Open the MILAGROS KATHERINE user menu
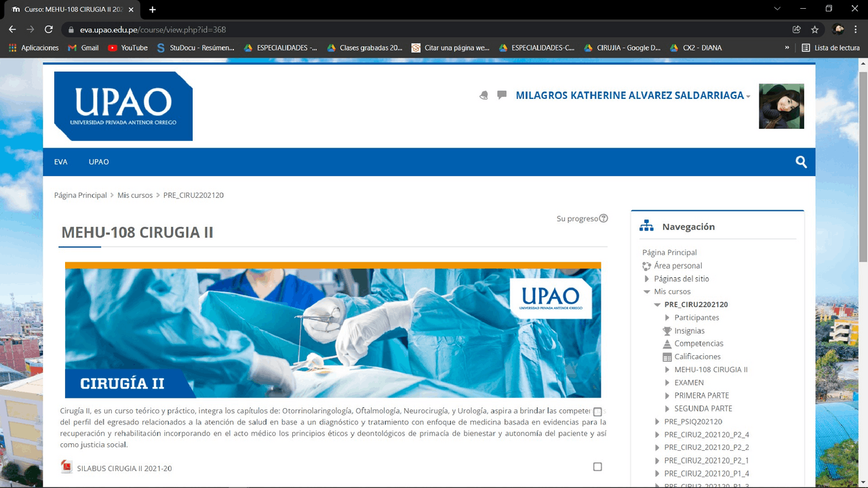 click(631, 95)
